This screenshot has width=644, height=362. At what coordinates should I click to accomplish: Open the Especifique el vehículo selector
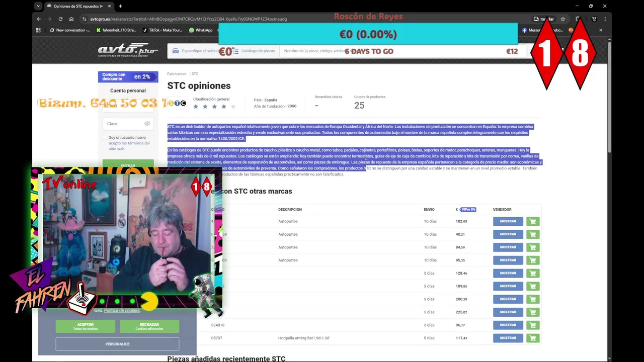pyautogui.click(x=195, y=51)
